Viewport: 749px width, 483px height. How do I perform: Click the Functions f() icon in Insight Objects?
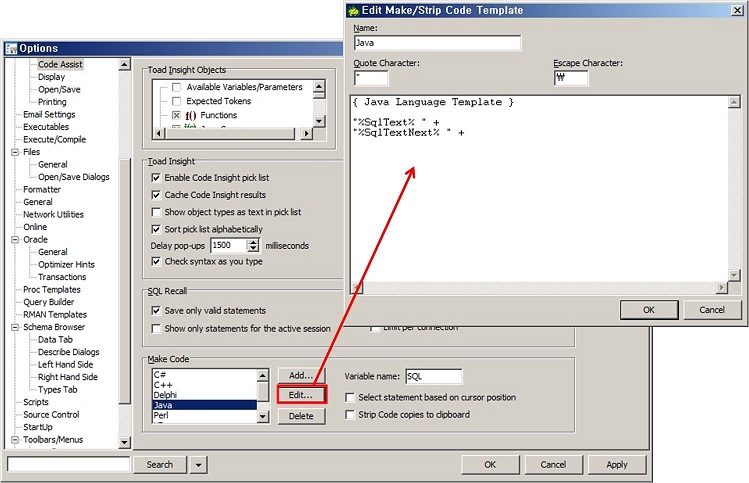190,116
